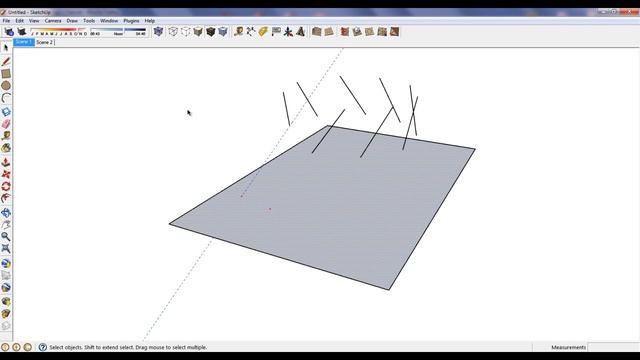640x360 pixels.
Task: Select the 3D Text tool
Action: (x=301, y=31)
